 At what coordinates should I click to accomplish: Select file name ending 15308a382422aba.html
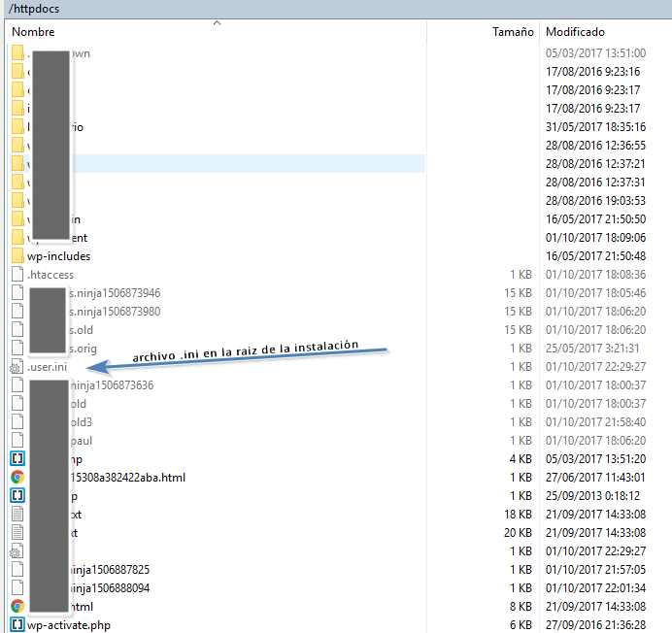128,478
